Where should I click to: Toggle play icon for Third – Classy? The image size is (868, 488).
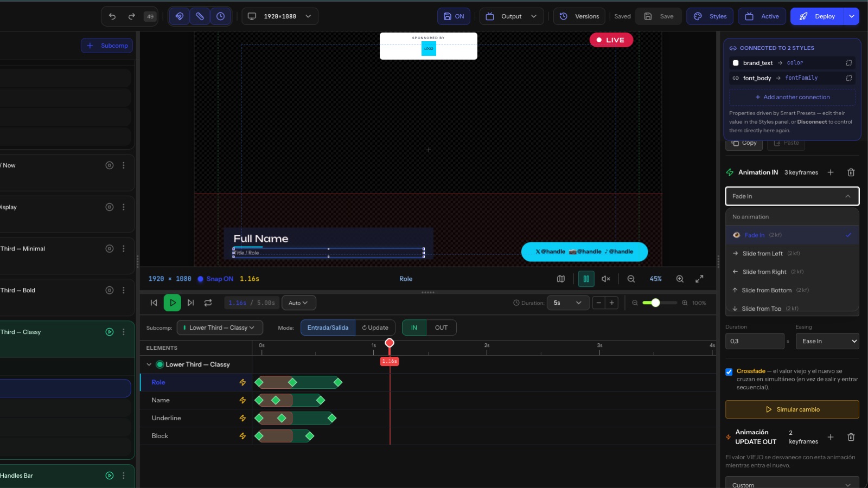(x=110, y=332)
